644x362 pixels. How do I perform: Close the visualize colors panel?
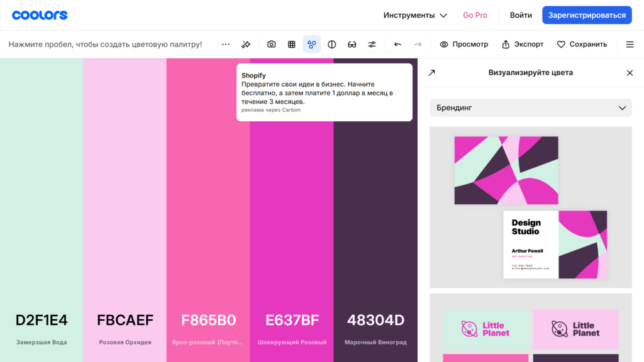(630, 73)
